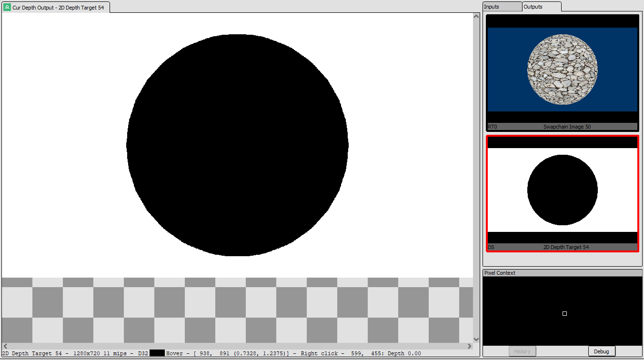Click the Hover coordinates readout
The image size is (644, 360).
pyautogui.click(x=228, y=353)
